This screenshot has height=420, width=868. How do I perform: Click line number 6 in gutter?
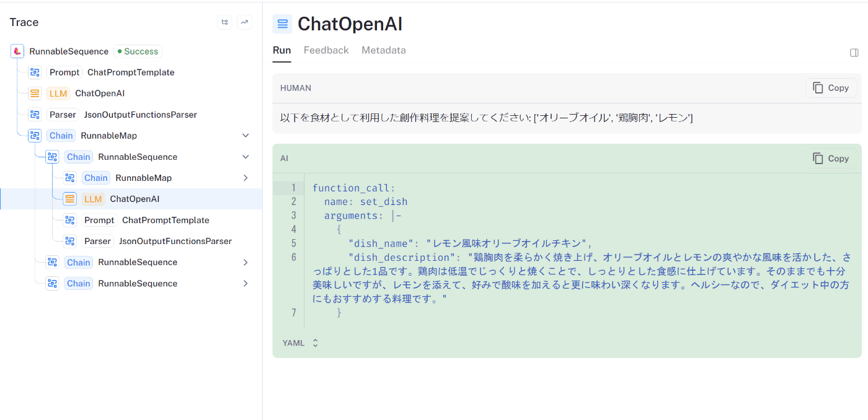(294, 257)
